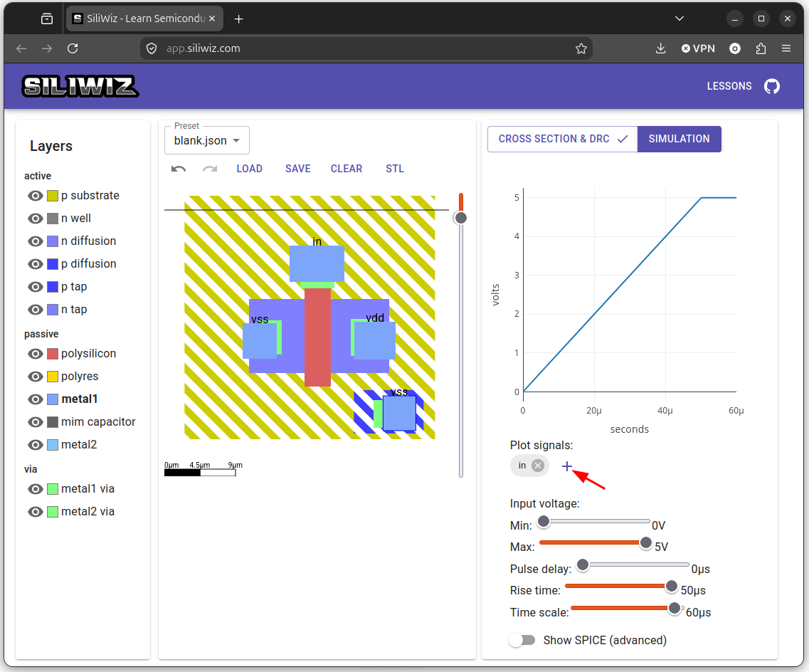Click the input voltage Min slider

594,521
